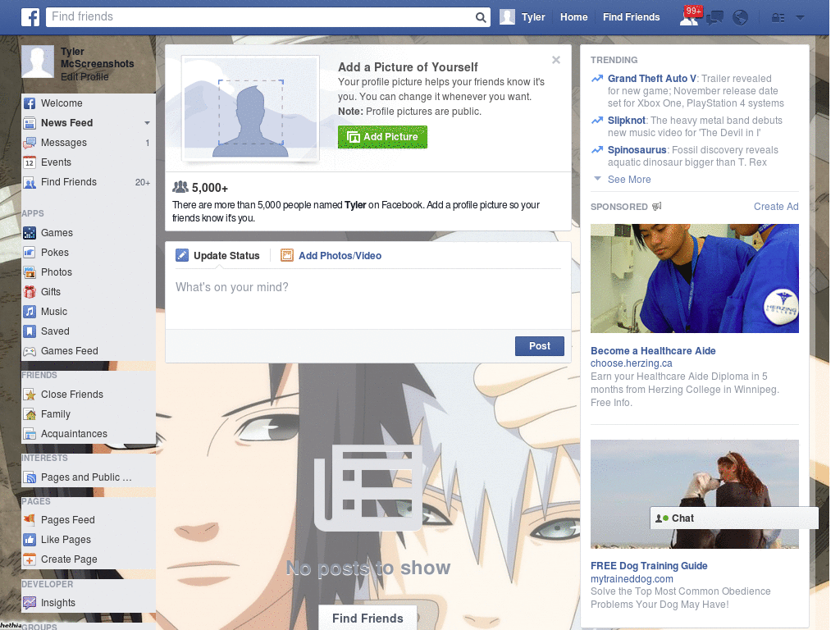Click the green Add Picture button
Screen dimensions: 840x630
pos(382,137)
